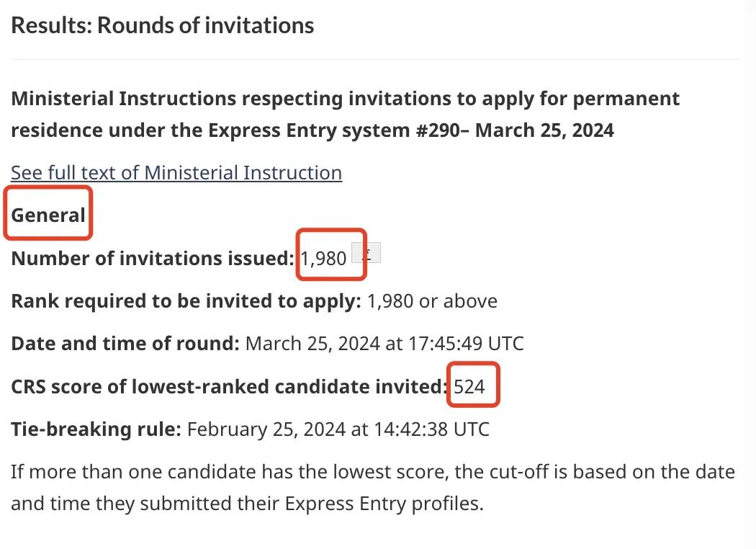Click the "CRS score of lowest-ranked candidate" label
Screen dimensions: 756x549
click(229, 387)
